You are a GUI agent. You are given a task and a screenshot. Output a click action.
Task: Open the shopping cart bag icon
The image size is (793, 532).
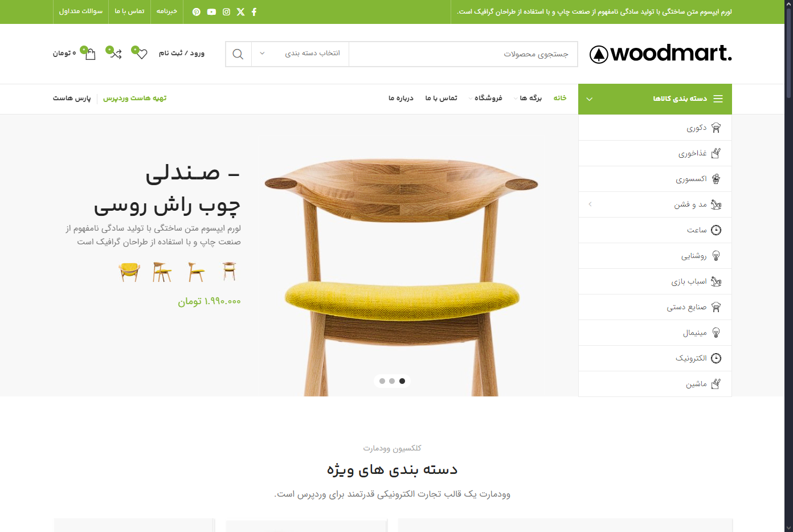90,54
